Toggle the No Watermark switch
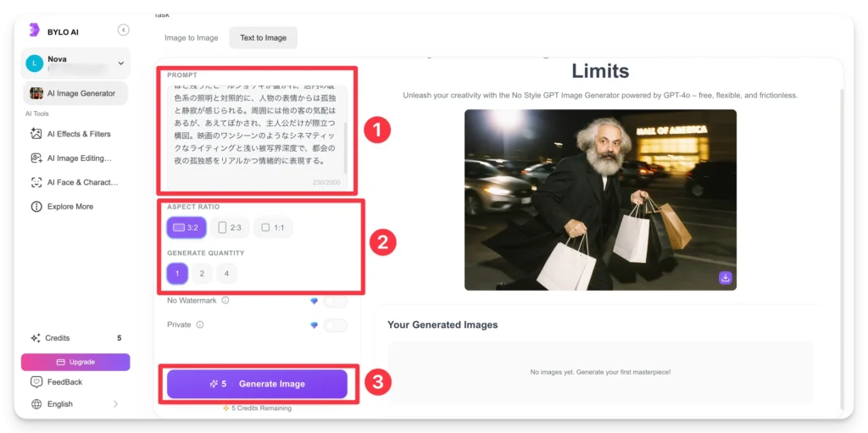This screenshot has height=433, width=868. (x=336, y=301)
